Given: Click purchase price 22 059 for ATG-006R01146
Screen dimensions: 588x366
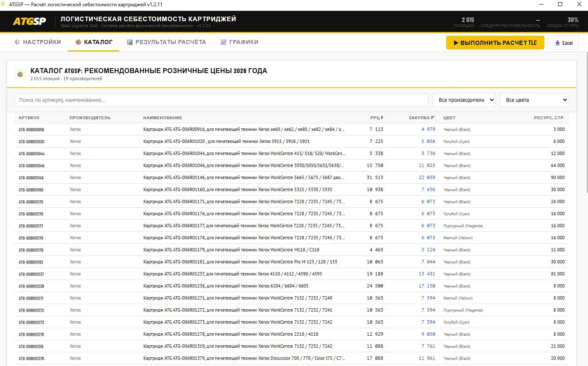Looking at the screenshot, I should pyautogui.click(x=427, y=177).
